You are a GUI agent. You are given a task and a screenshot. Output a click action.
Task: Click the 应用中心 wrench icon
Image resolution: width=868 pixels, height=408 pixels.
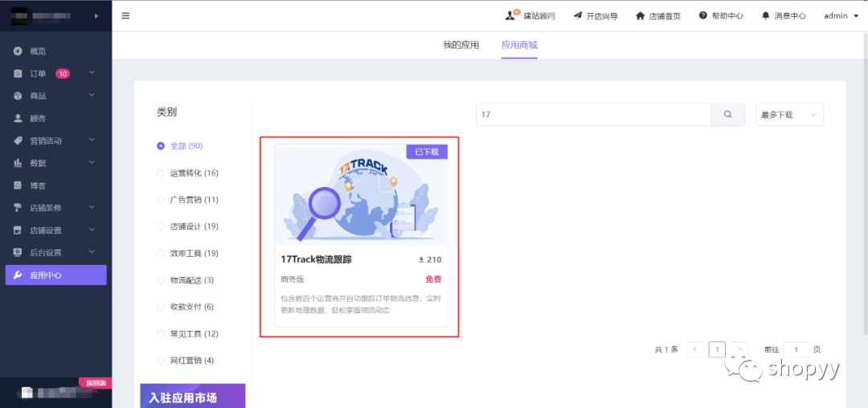(18, 275)
